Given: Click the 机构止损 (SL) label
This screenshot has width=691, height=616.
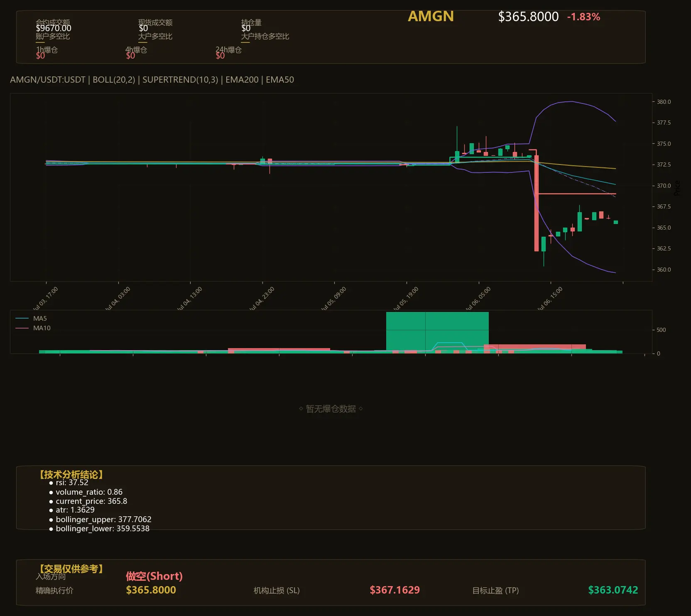Looking at the screenshot, I should coord(277,590).
